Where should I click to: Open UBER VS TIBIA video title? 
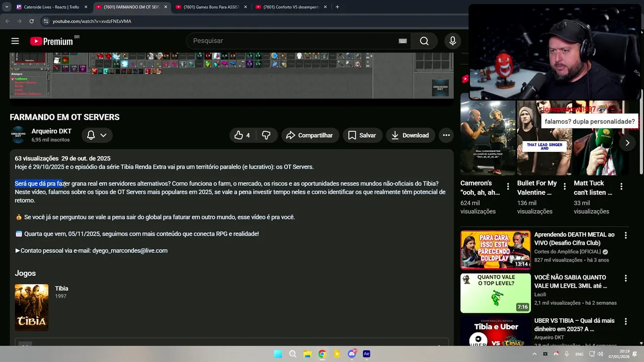[x=575, y=325]
